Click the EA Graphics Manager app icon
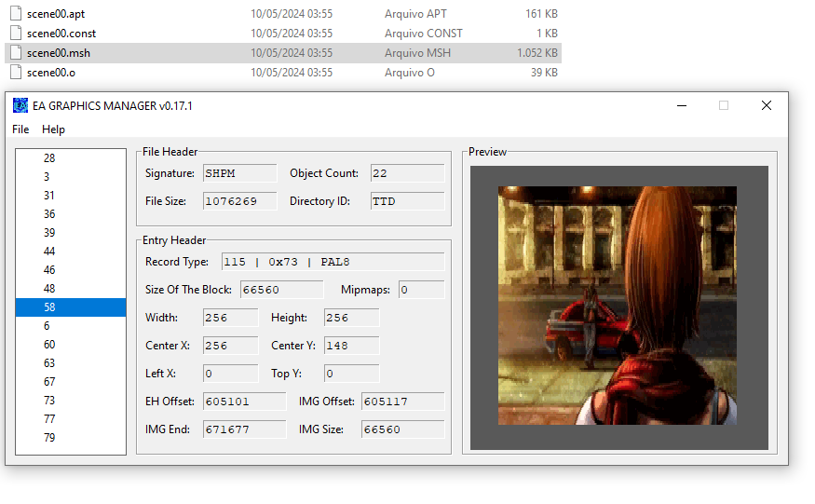Screen dimensions: 815x504 pos(20,105)
